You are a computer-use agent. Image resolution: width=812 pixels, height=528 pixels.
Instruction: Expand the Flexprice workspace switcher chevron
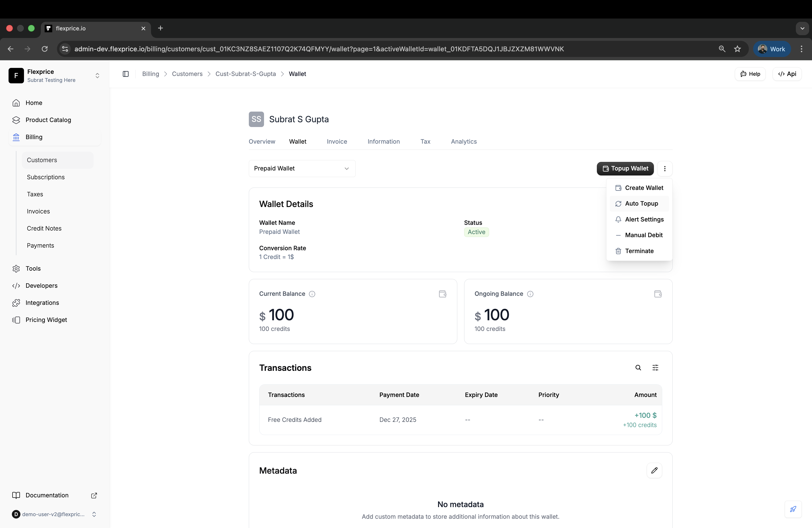(98, 75)
